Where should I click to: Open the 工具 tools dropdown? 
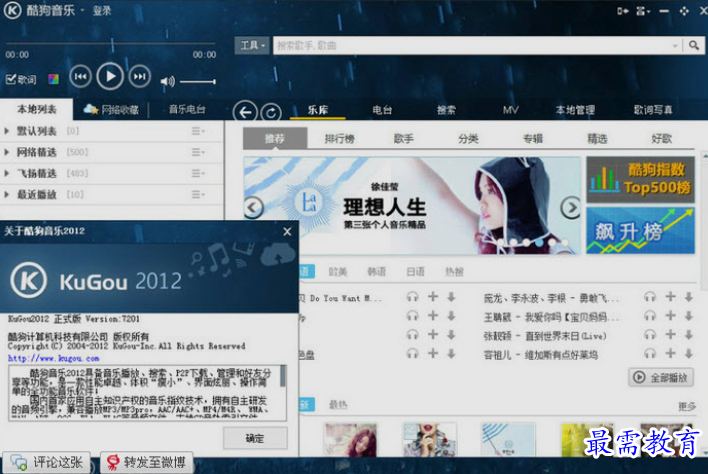(252, 45)
